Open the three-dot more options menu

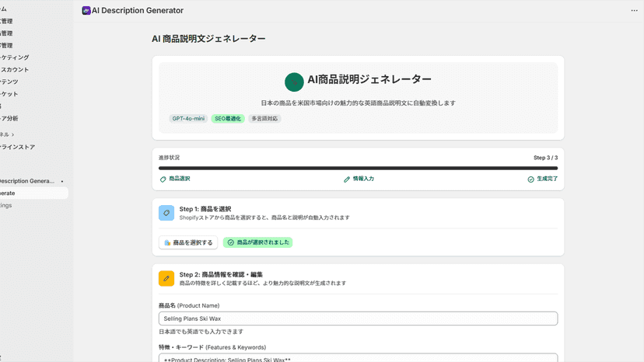pos(634,11)
